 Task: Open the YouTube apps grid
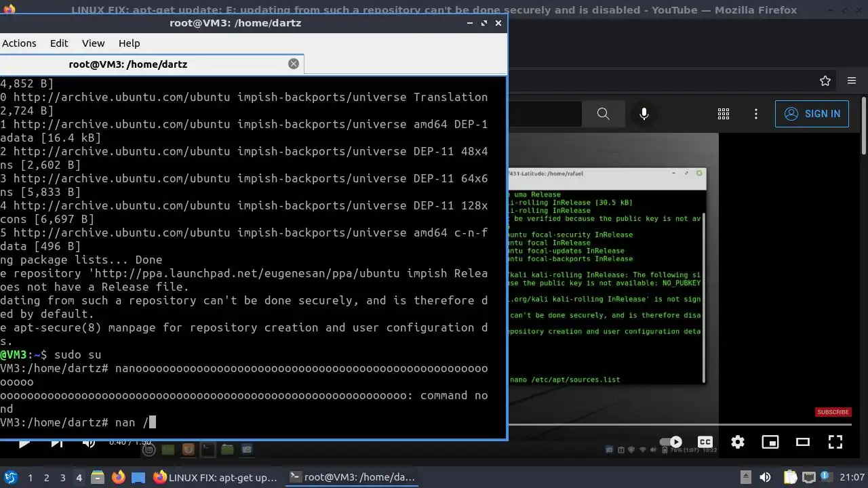pyautogui.click(x=724, y=114)
